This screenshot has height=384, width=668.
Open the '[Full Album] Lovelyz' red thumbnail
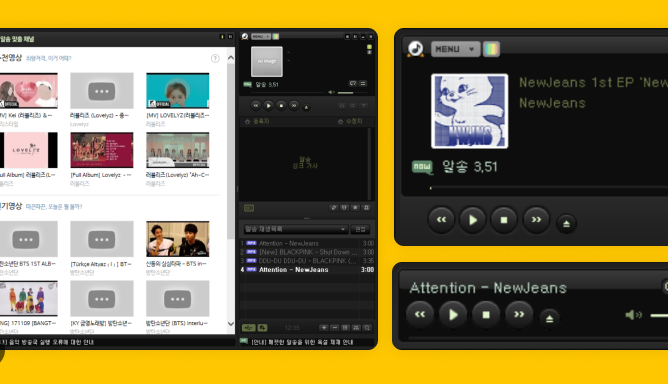[x=102, y=150]
